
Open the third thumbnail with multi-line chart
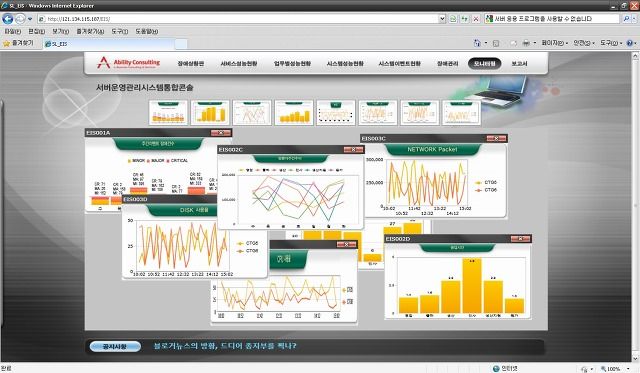click(x=252, y=112)
